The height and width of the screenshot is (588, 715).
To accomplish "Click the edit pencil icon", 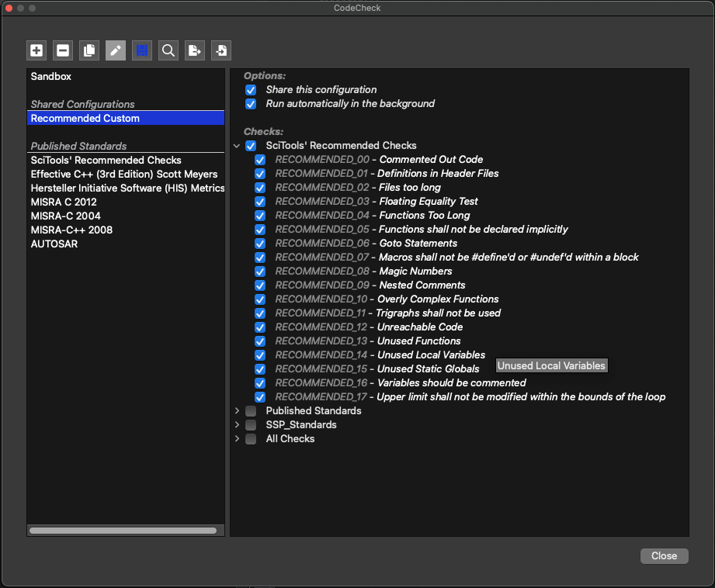I will coord(116,50).
